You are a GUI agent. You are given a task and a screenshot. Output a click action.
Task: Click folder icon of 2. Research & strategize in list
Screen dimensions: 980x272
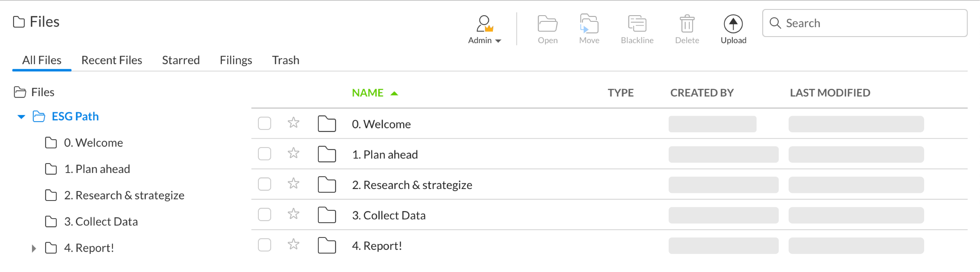tap(327, 185)
